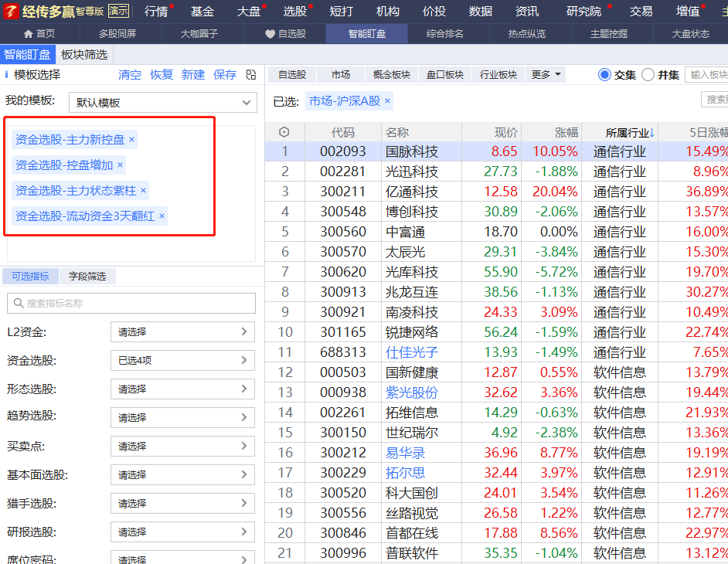Viewport: 728px width, 564px height.
Task: Open 趋势选股 请选择 selector
Action: [182, 417]
